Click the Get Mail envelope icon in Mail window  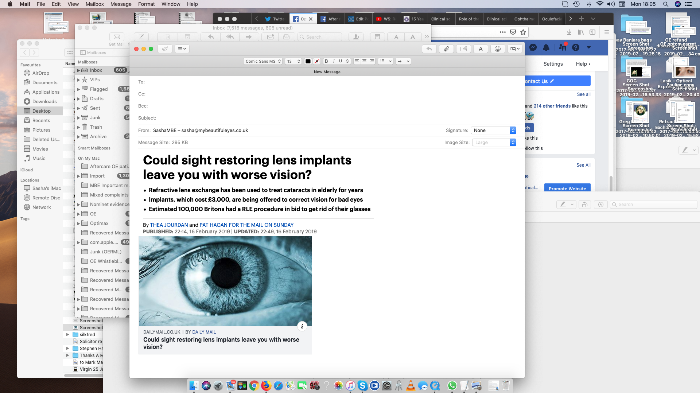point(117,37)
